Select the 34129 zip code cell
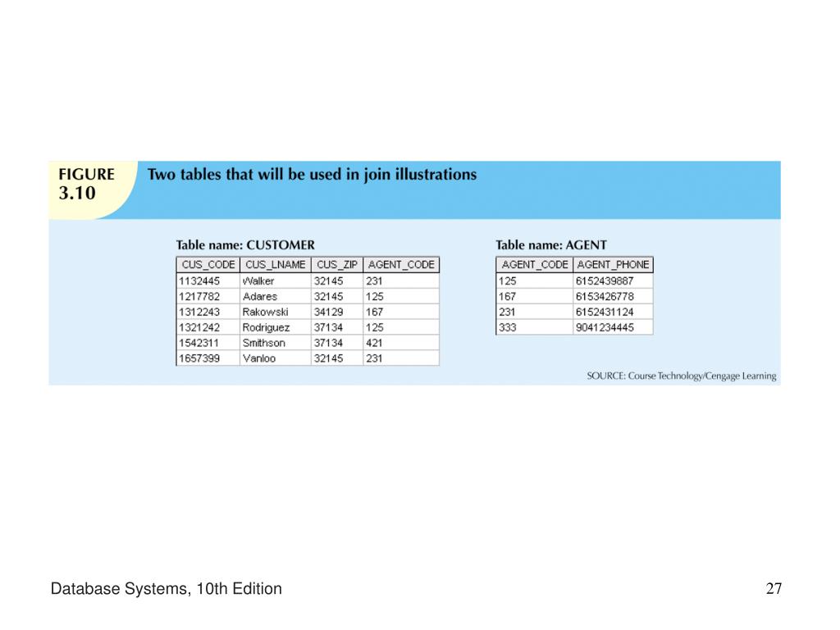 (337, 312)
